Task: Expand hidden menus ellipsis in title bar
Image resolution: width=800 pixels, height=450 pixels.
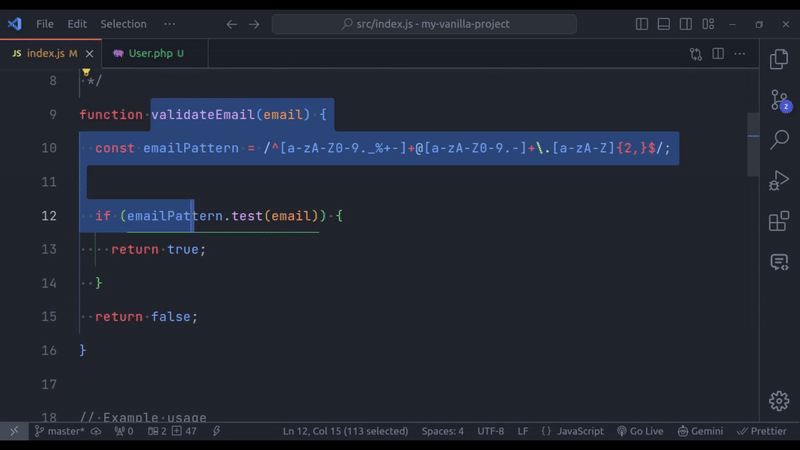Action: [169, 24]
